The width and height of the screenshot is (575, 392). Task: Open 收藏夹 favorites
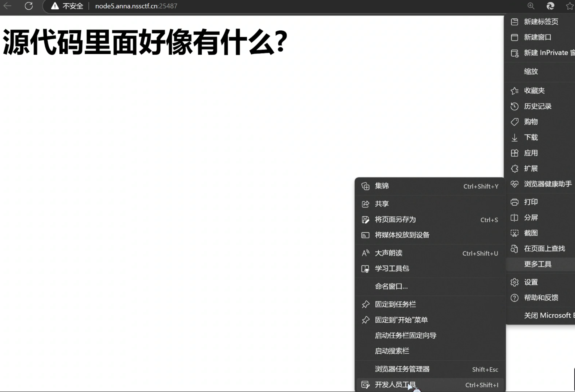tap(540, 91)
